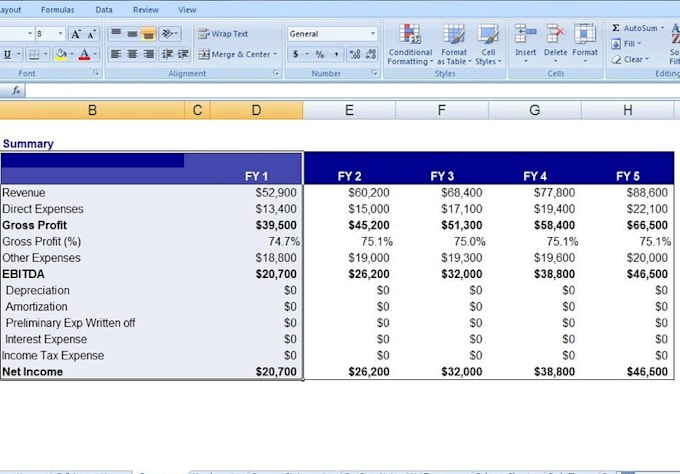Expand borders dropdown arrow
This screenshot has width=680, height=474.
46,54
